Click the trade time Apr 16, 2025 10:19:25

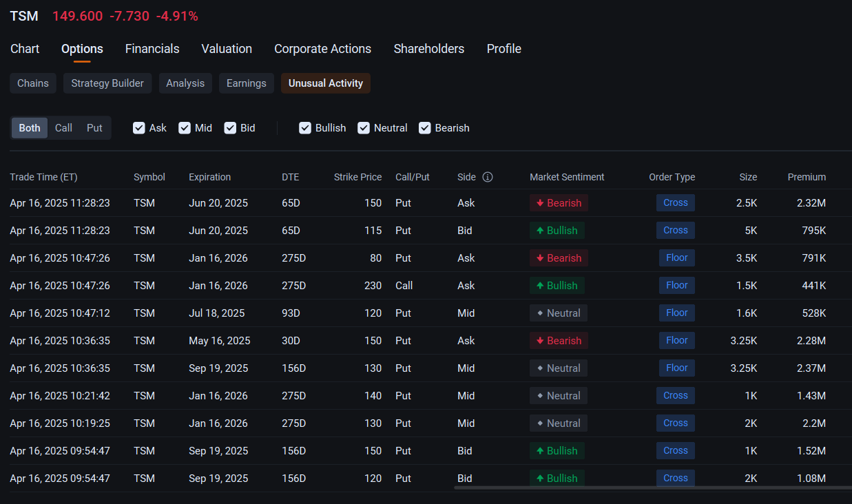60,423
